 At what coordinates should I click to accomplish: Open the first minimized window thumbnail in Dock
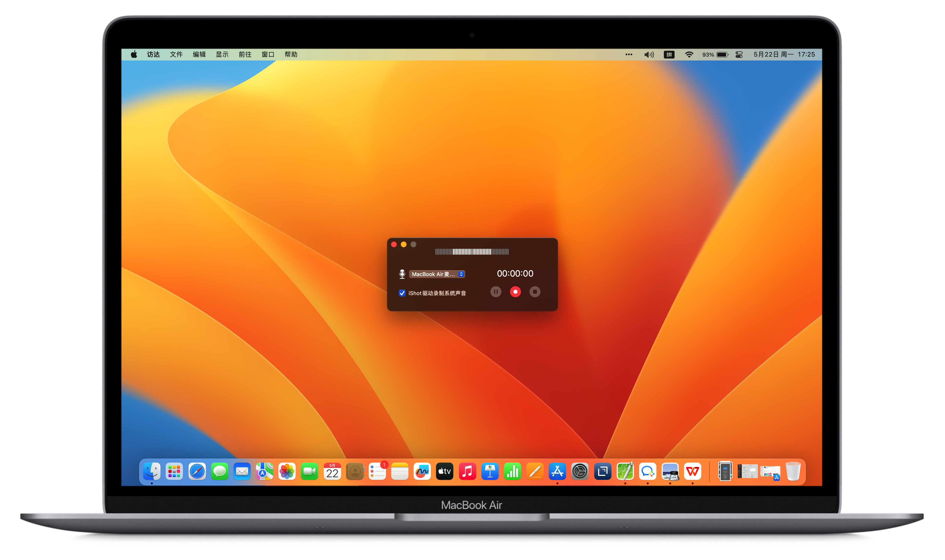click(x=725, y=471)
